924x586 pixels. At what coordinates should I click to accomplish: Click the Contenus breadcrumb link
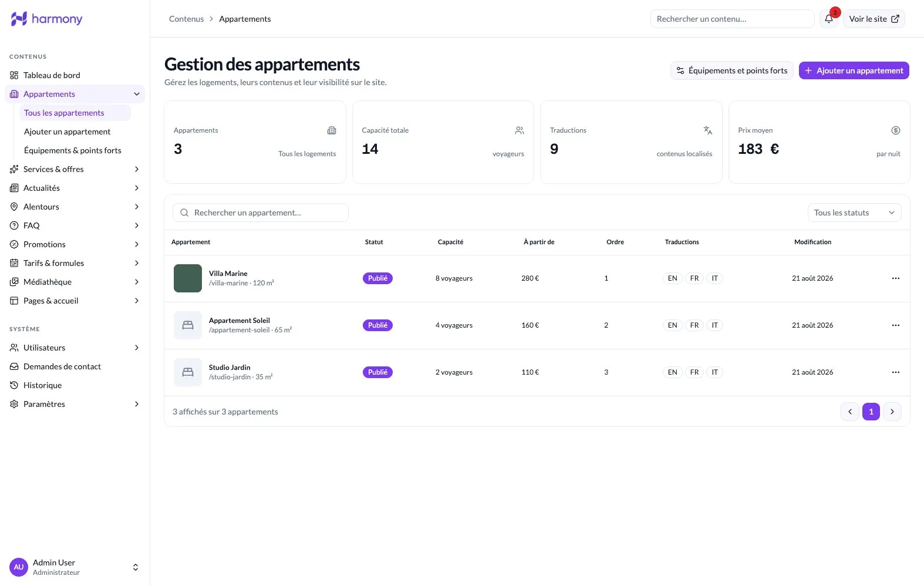coord(186,19)
